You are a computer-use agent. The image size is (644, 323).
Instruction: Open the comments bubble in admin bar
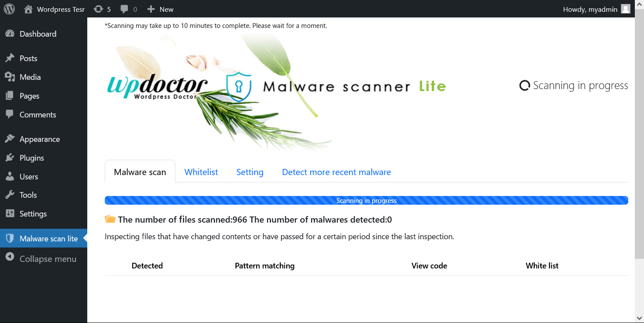tap(124, 9)
